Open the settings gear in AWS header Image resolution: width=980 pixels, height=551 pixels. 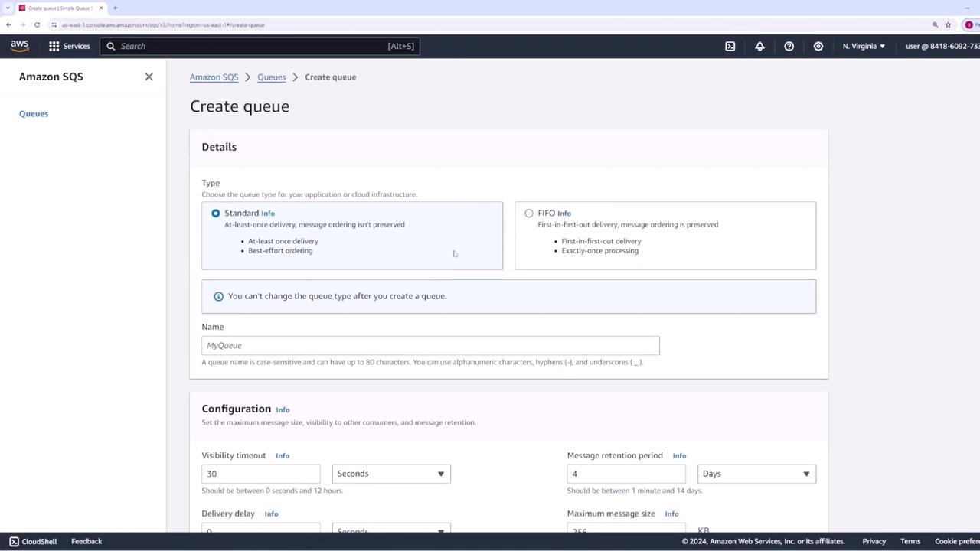pyautogui.click(x=818, y=46)
